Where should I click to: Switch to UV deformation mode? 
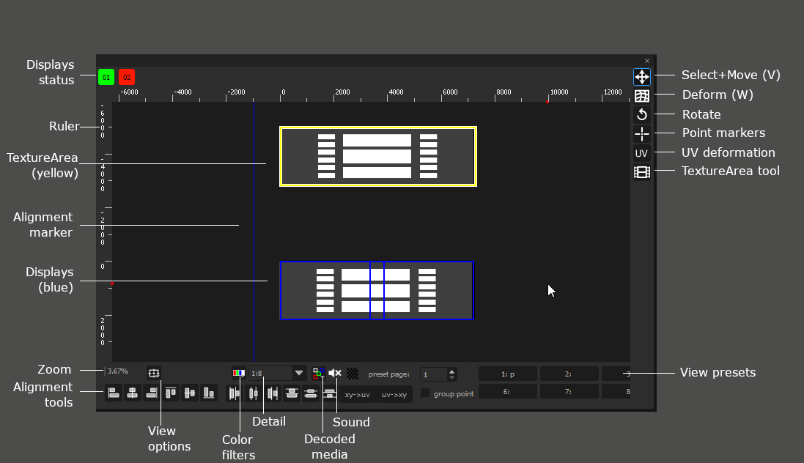[642, 153]
